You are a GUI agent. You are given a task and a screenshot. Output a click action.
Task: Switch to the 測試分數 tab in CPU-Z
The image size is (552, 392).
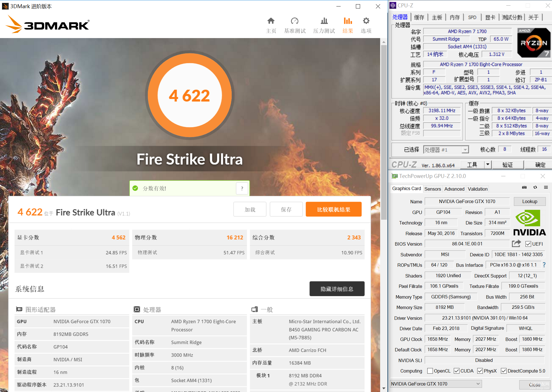tap(512, 17)
